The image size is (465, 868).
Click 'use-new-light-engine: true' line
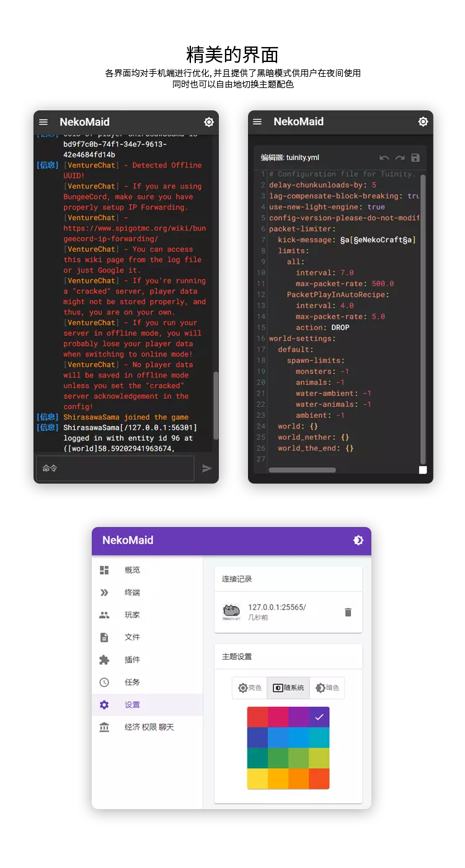[327, 206]
